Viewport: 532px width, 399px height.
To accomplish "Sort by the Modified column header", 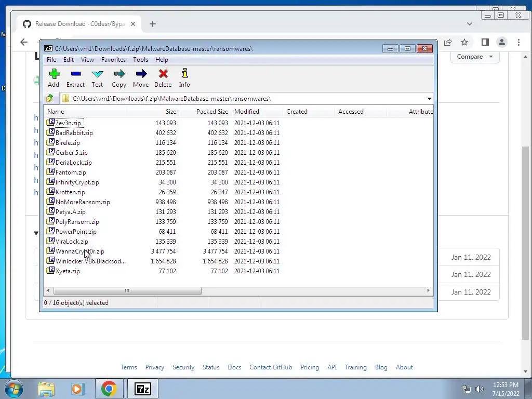I will coord(257,112).
